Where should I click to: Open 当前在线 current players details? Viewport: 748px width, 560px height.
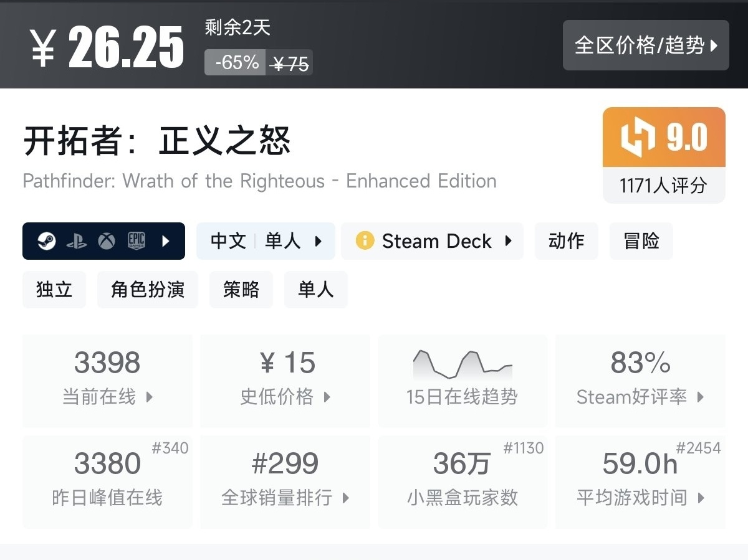[x=107, y=380]
